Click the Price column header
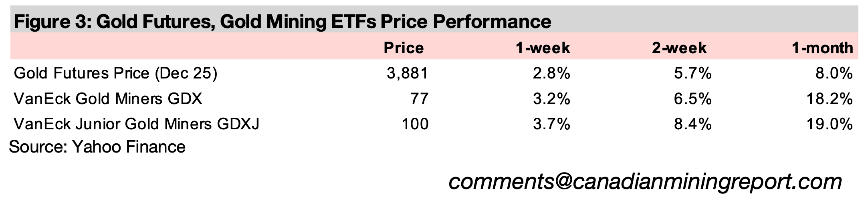868x205 pixels. [x=404, y=48]
